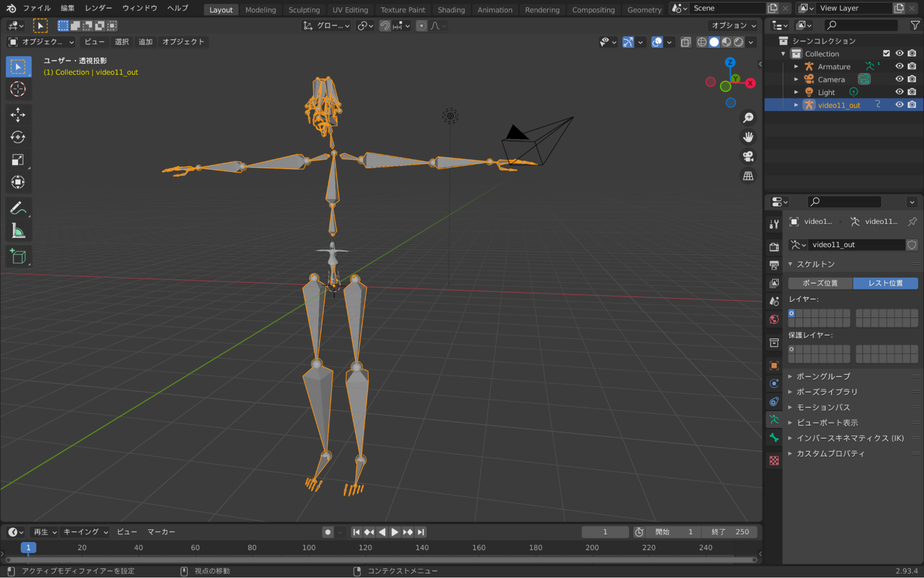Hide Camera in viewport via eye icon
Image resolution: width=924 pixels, height=578 pixels.
pos(899,79)
